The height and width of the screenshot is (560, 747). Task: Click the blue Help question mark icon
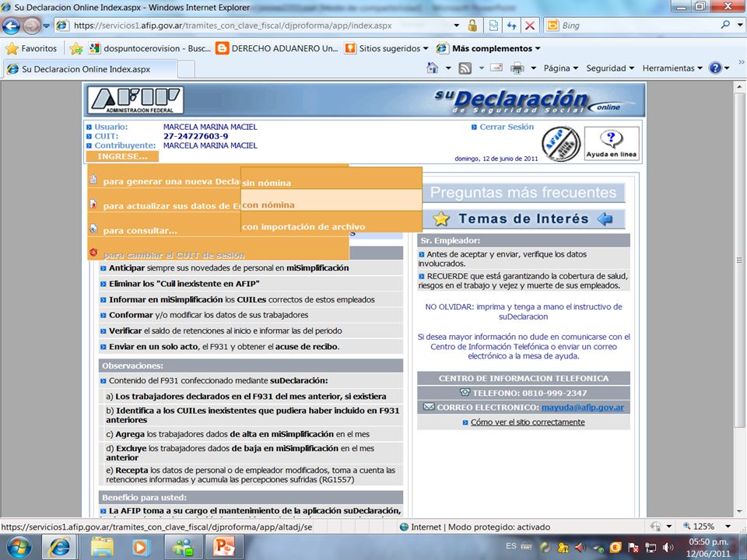(715, 68)
